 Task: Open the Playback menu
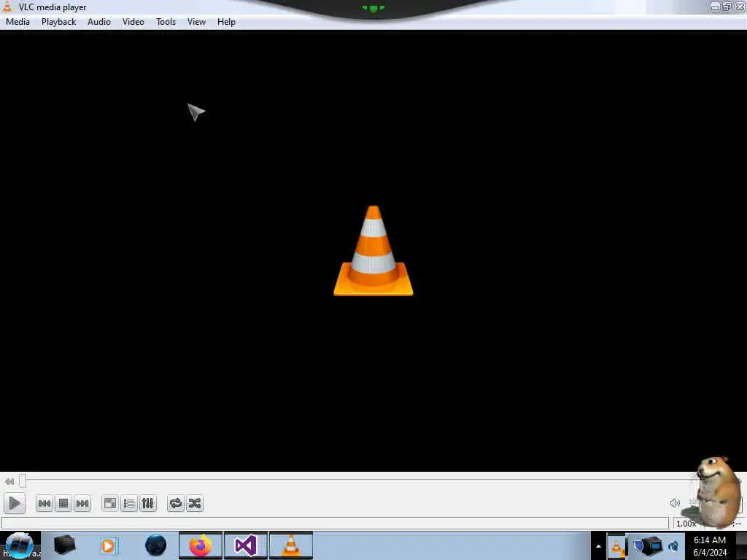point(58,22)
